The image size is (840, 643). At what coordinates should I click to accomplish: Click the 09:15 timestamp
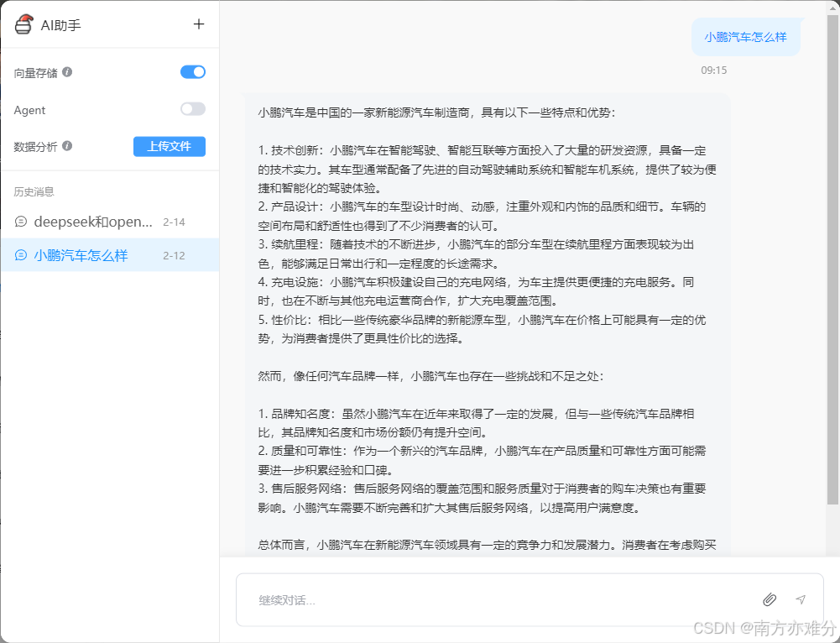coord(713,71)
